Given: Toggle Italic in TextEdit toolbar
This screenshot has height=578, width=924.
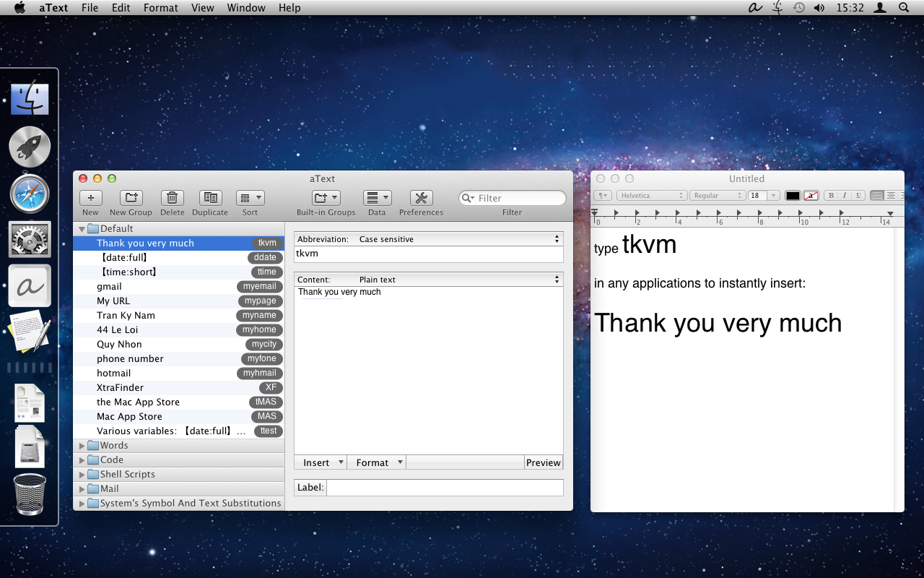Looking at the screenshot, I should pos(844,196).
